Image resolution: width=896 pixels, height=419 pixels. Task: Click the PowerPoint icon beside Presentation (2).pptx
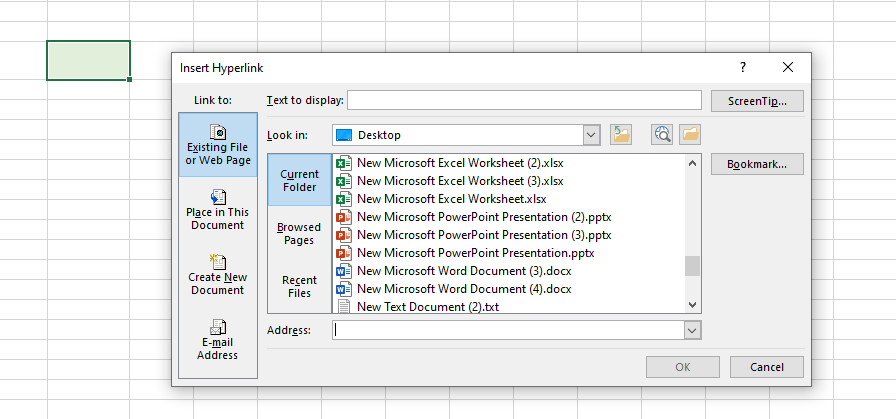tap(344, 217)
